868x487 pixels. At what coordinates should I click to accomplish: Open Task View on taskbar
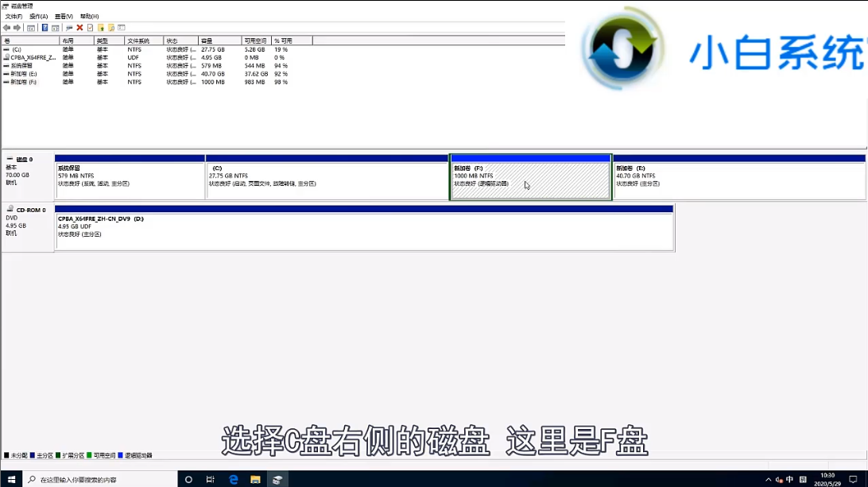[x=211, y=479]
